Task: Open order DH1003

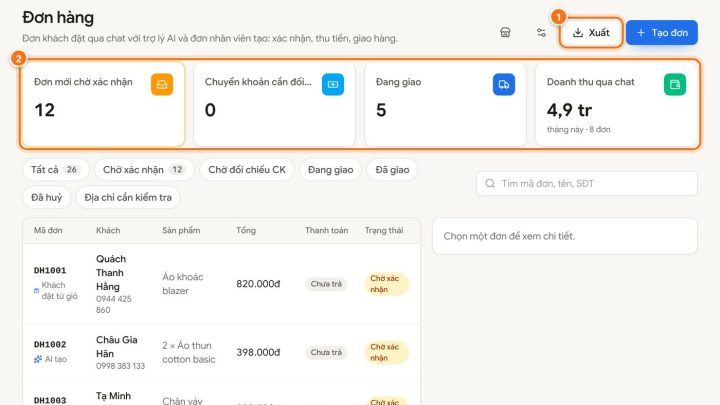Action: click(50, 400)
